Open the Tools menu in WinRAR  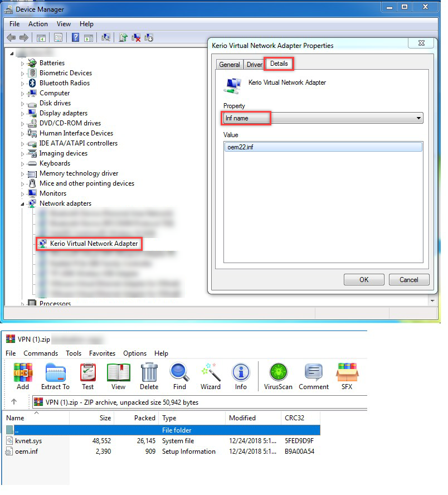click(74, 353)
